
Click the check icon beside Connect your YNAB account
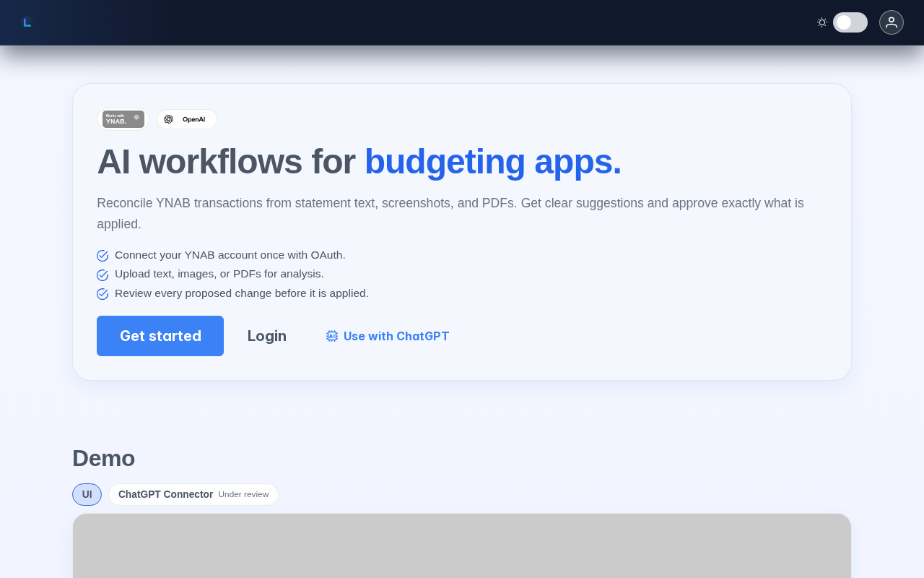[x=103, y=256]
